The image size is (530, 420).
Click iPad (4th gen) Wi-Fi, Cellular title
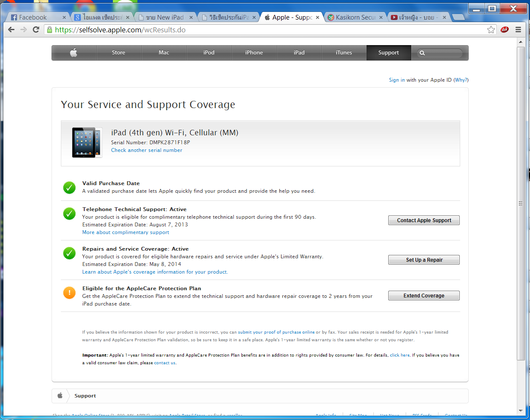click(175, 133)
